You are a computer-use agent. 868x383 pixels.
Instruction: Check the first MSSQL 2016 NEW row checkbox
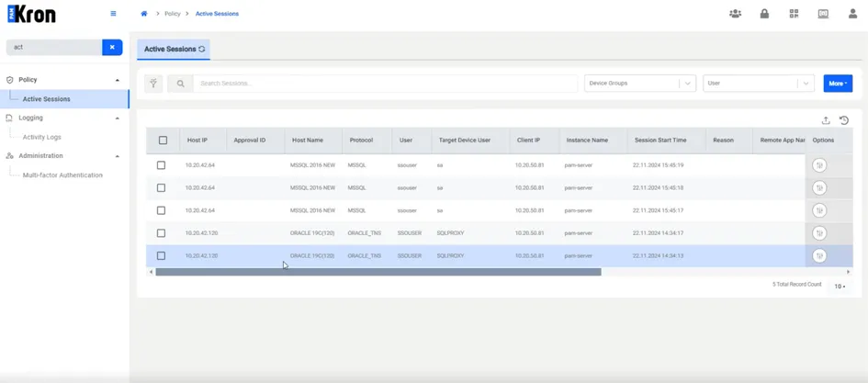(161, 165)
